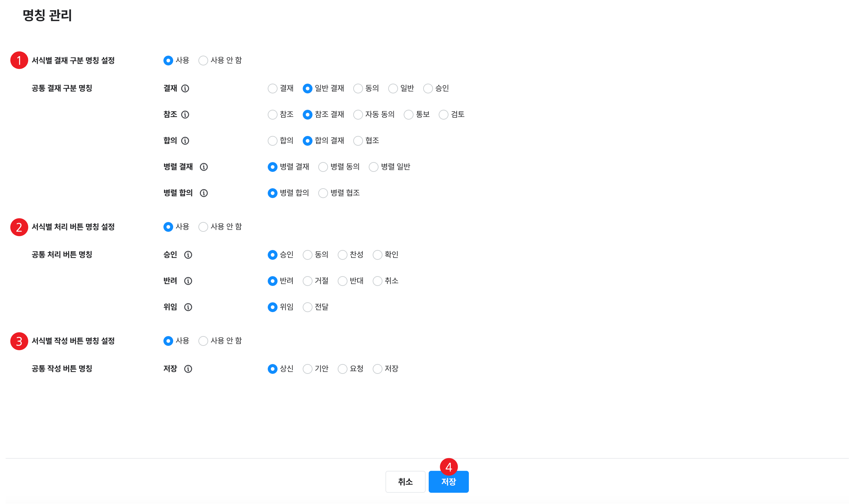Select 병렬 협조 radio option

click(323, 193)
